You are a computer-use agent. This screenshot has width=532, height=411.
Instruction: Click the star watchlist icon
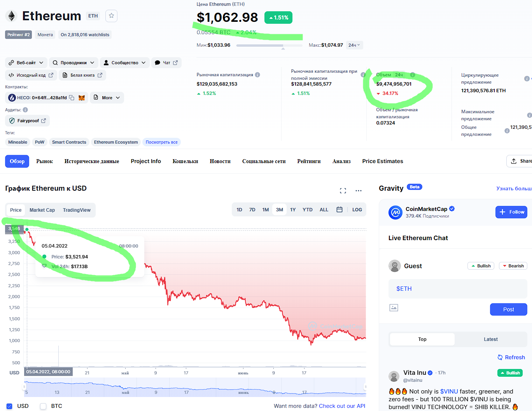(x=111, y=16)
